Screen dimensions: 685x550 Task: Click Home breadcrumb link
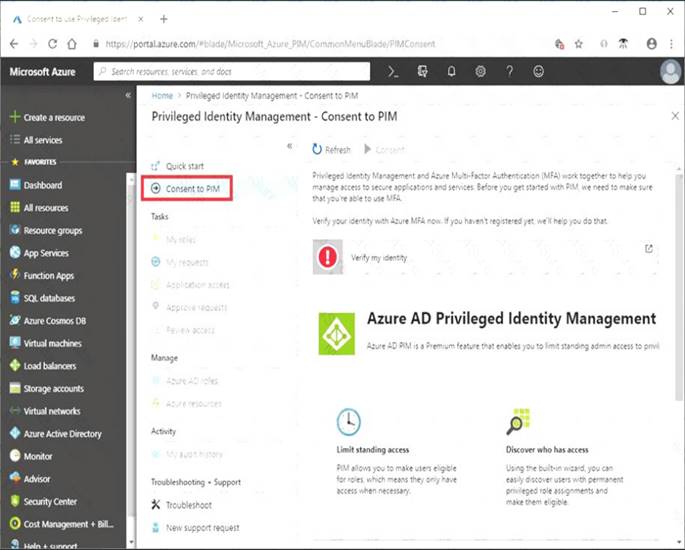162,95
